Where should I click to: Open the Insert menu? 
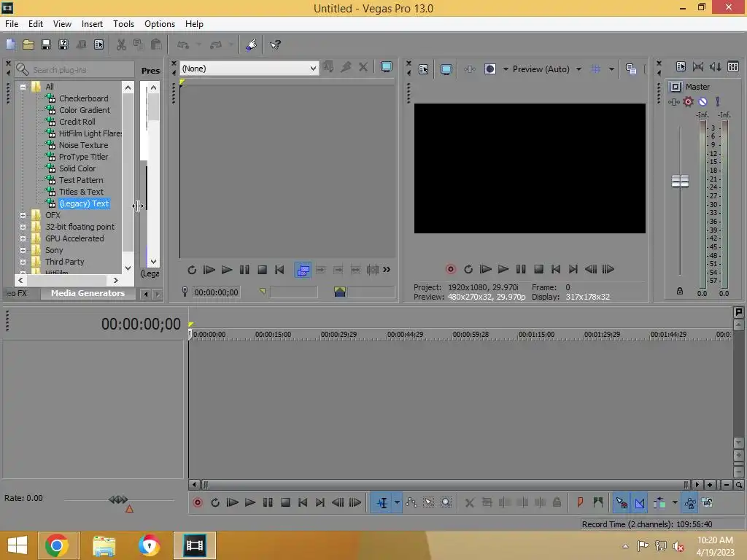[x=92, y=24]
